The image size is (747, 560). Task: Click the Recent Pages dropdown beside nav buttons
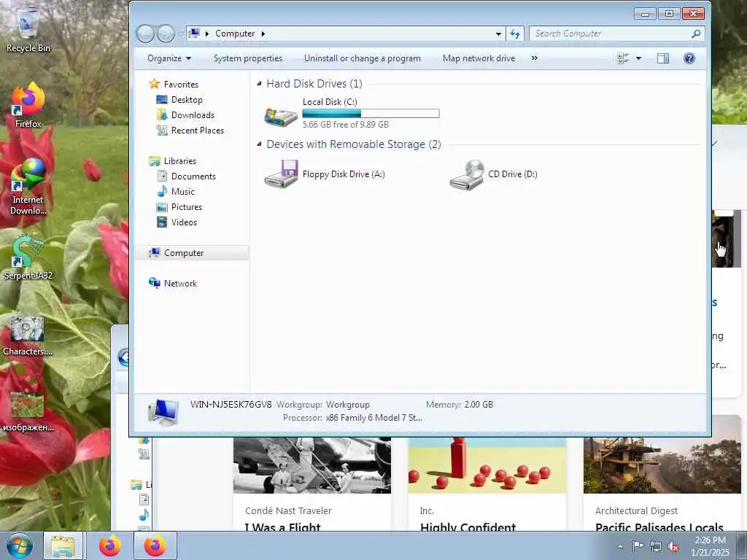(180, 34)
